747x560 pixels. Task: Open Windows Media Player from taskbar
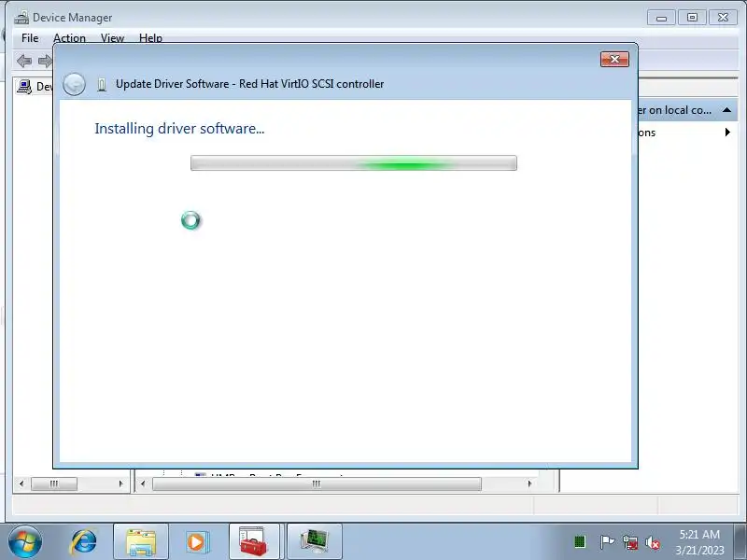[x=196, y=542]
